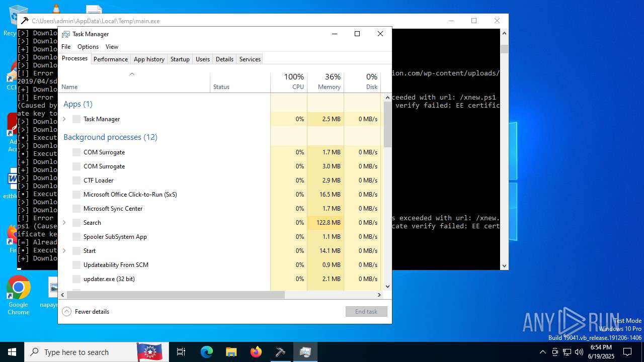This screenshot has width=644, height=362.
Task: Click the Task Manager process row icon
Action: click(x=76, y=119)
